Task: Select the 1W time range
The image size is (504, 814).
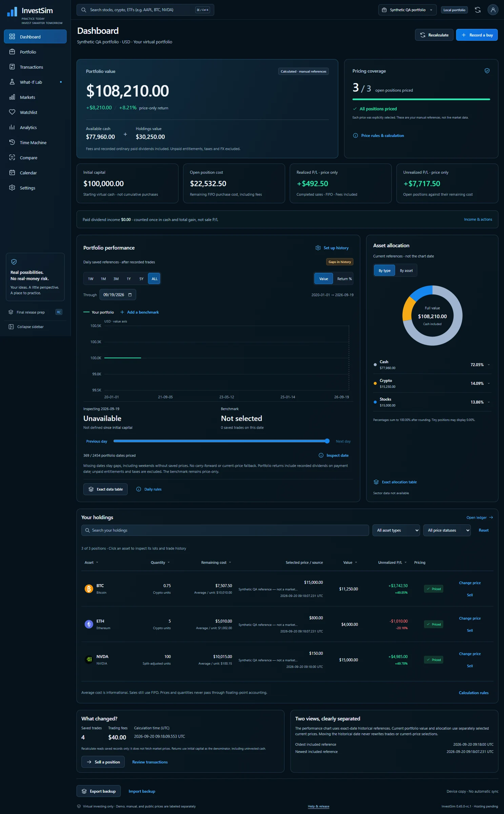Action: point(90,279)
